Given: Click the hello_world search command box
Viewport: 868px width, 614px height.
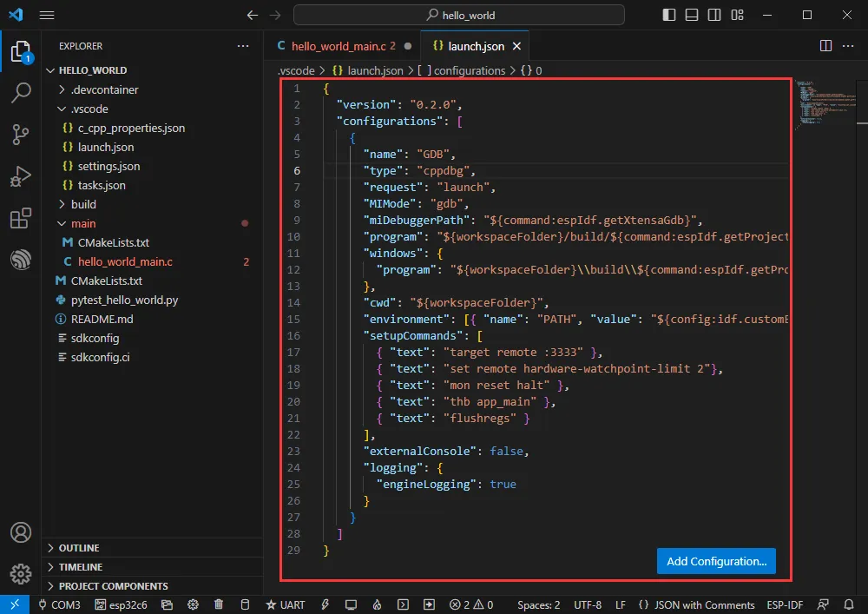Looking at the screenshot, I should pyautogui.click(x=458, y=15).
